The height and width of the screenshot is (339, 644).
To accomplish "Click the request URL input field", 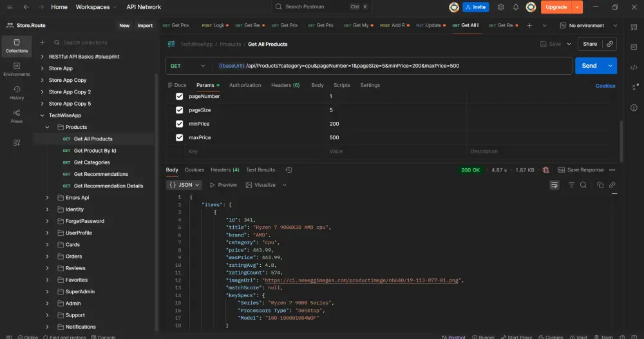I will [392, 66].
